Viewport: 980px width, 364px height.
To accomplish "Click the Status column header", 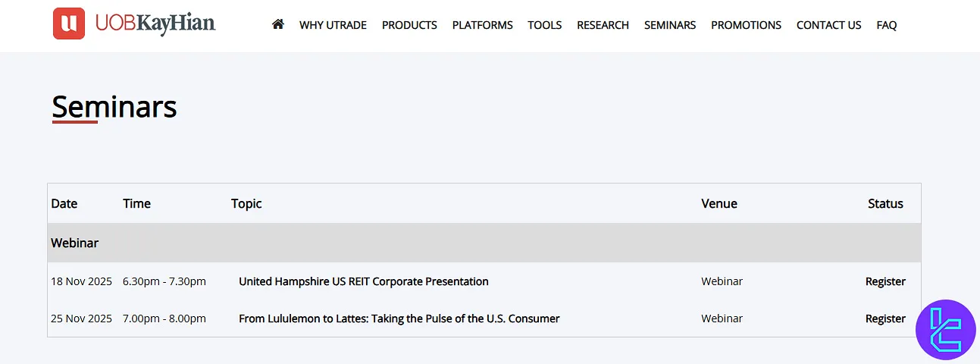I will (x=885, y=203).
